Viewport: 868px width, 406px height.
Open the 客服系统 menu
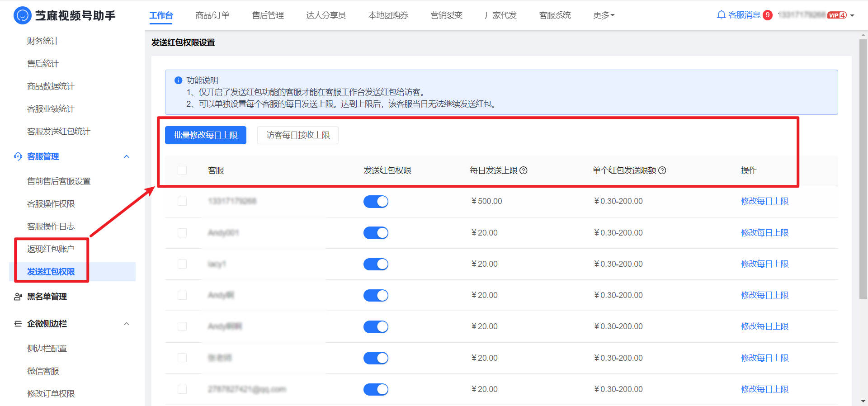click(555, 15)
